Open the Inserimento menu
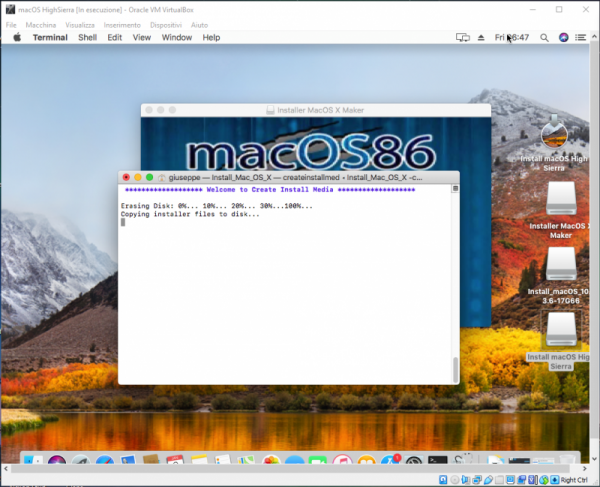 pyautogui.click(x=122, y=25)
